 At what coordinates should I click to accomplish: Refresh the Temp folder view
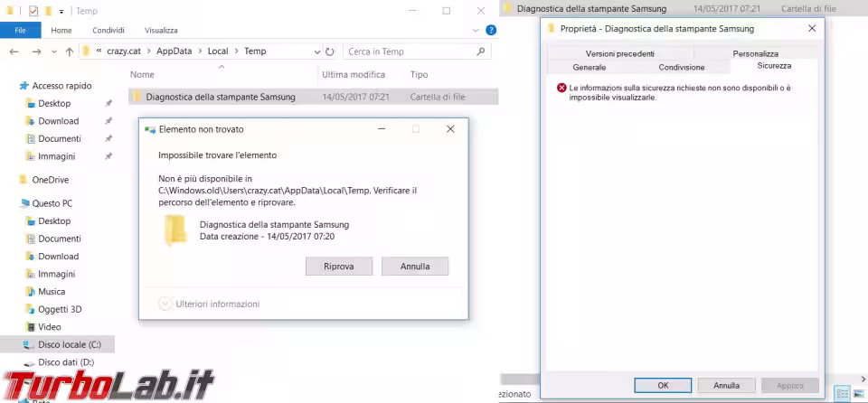click(x=330, y=52)
